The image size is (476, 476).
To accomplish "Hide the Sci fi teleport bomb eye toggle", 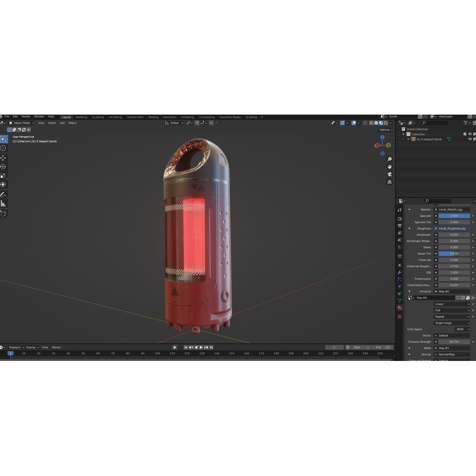I will (x=470, y=139).
